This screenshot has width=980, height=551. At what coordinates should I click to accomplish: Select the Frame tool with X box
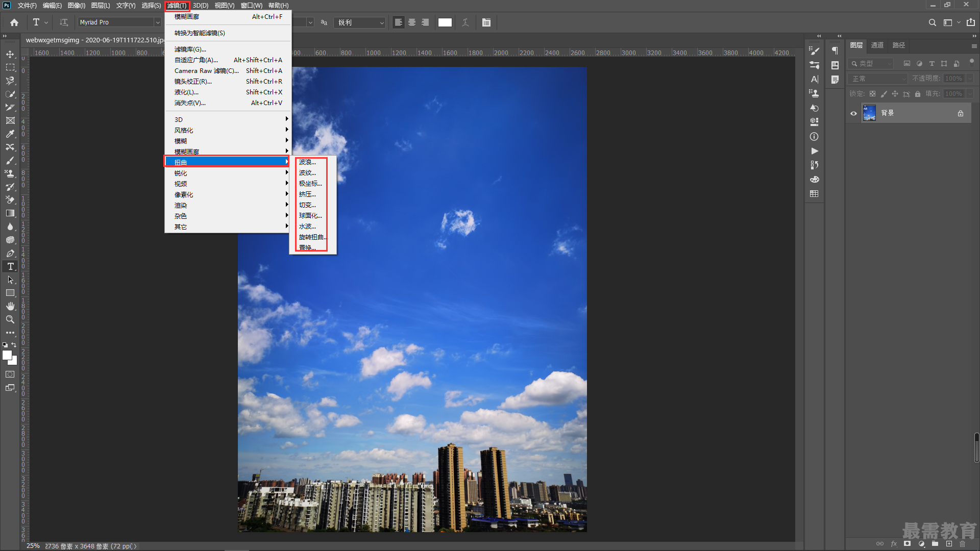(x=10, y=120)
